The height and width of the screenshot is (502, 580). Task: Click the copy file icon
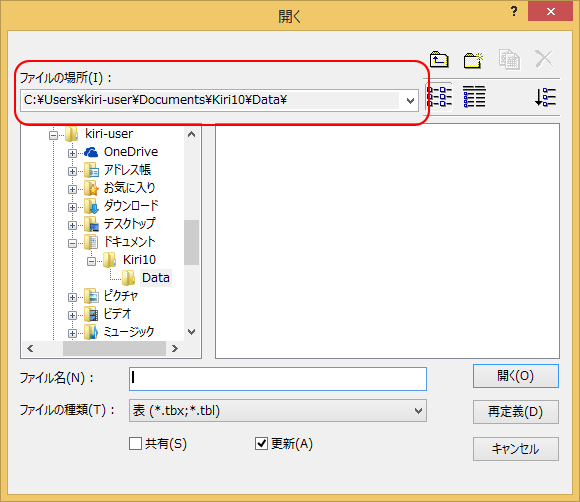coord(509,59)
